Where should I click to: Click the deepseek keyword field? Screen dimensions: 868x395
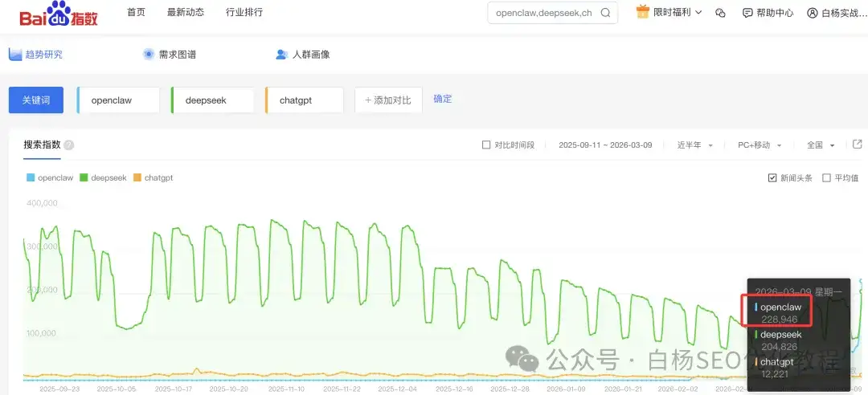pyautogui.click(x=212, y=100)
